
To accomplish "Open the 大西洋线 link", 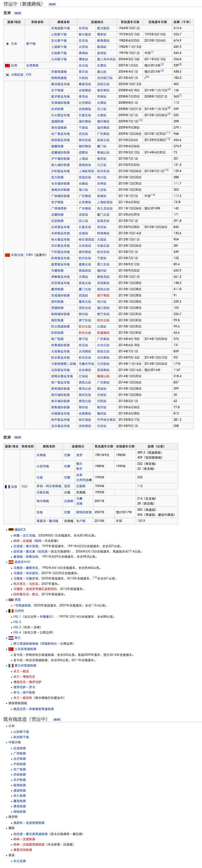I will tap(43, 466).
